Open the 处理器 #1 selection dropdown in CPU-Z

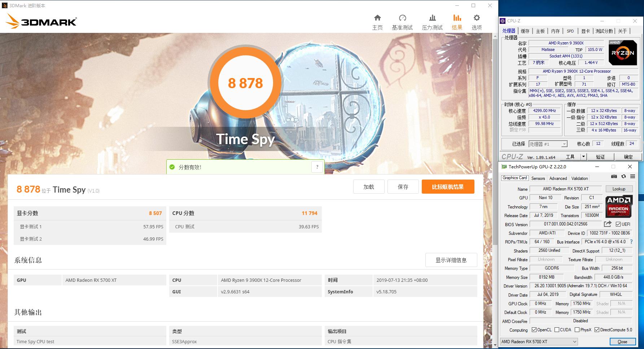[x=564, y=144]
